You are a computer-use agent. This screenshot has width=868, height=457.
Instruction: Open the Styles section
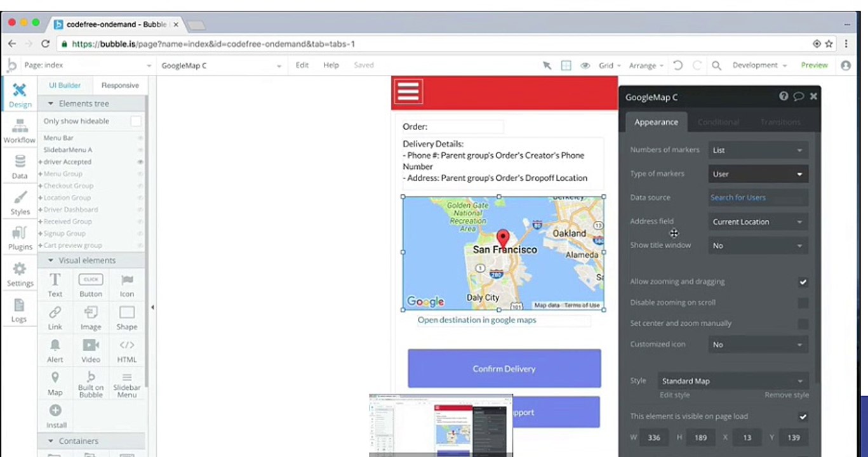[x=20, y=202]
